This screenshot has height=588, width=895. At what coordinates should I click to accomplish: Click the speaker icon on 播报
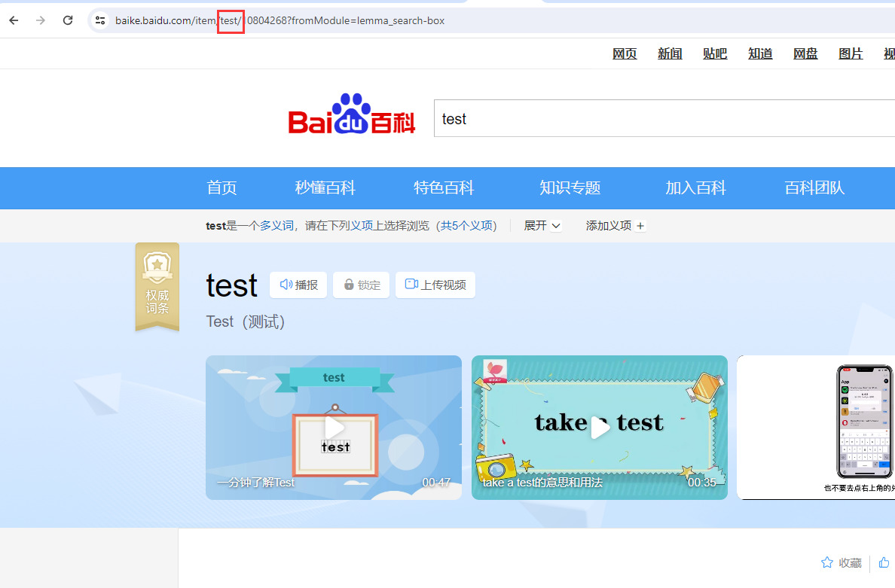pyautogui.click(x=286, y=284)
